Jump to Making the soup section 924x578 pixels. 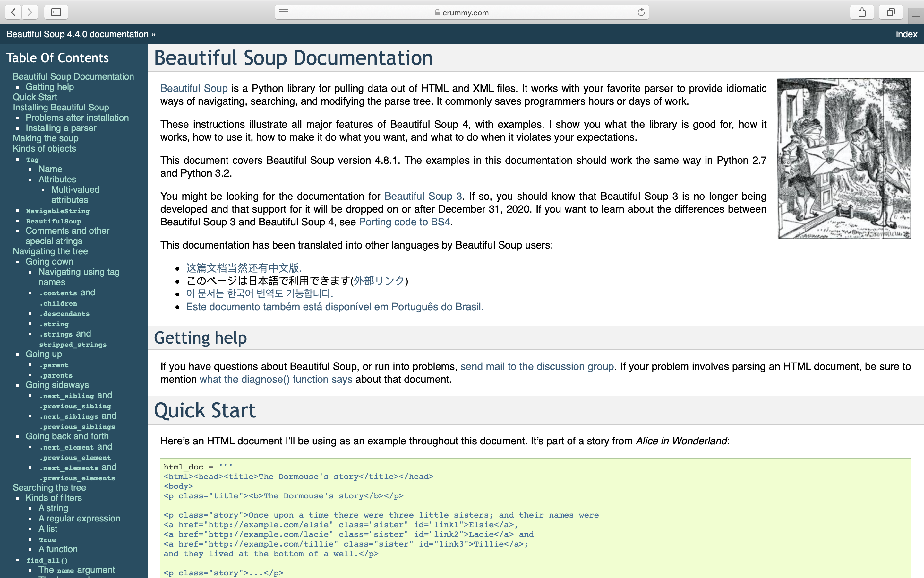pos(46,138)
